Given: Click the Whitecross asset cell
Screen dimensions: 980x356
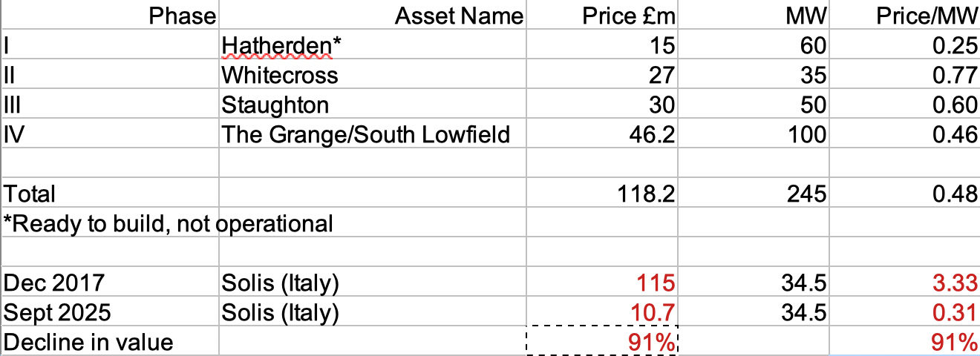Looking at the screenshot, I should pyautogui.click(x=280, y=76).
